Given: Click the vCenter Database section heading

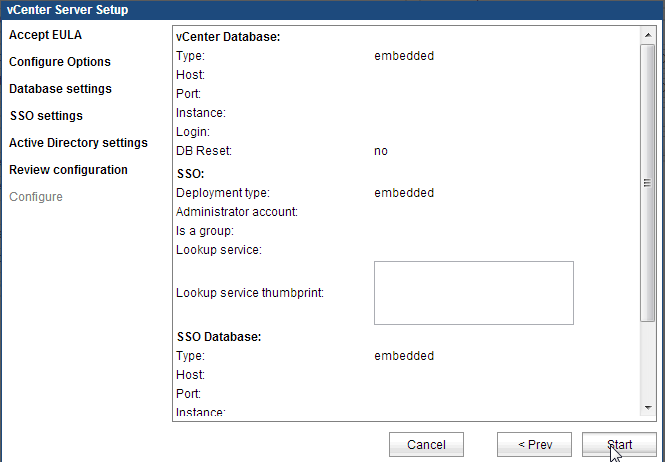Looking at the screenshot, I should (x=228, y=37).
